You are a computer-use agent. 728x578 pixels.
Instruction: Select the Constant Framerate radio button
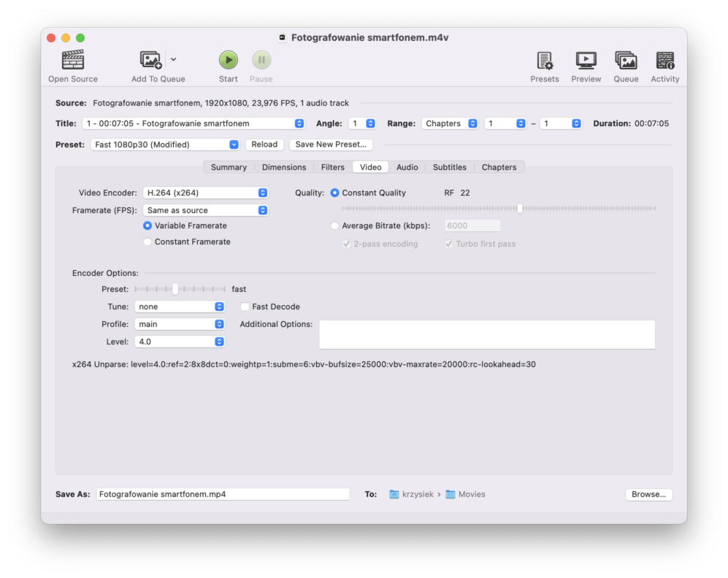[x=147, y=242]
